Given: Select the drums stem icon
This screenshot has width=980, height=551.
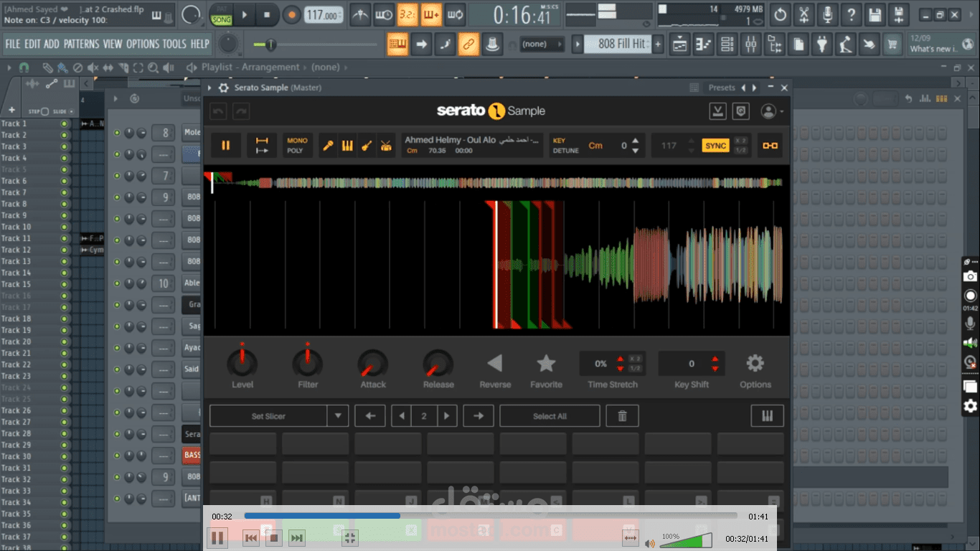Looking at the screenshot, I should coord(386,146).
